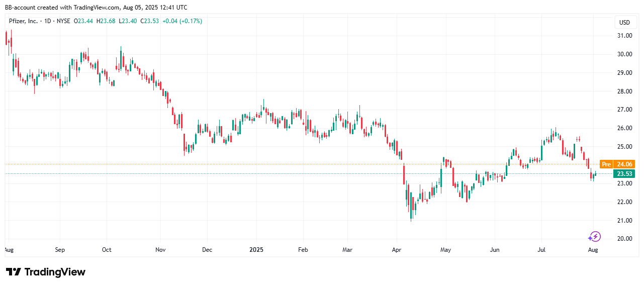Click the low value L23.40

click(128, 21)
